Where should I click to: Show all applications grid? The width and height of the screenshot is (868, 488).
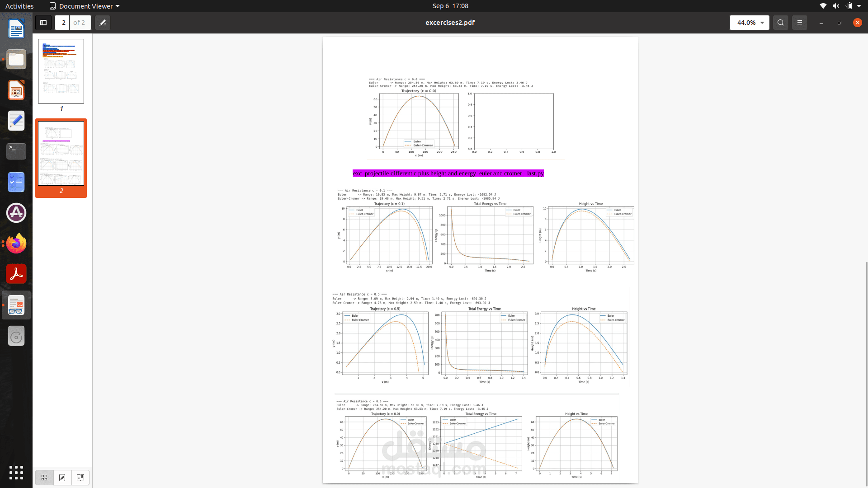click(16, 473)
